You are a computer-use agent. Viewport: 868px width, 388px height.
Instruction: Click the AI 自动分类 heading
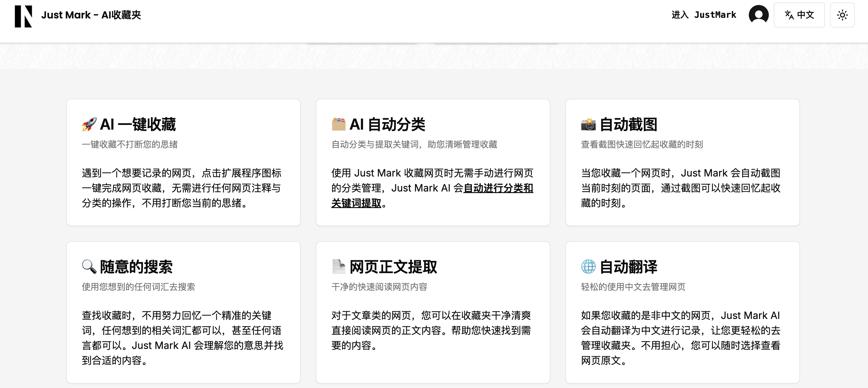tap(387, 124)
